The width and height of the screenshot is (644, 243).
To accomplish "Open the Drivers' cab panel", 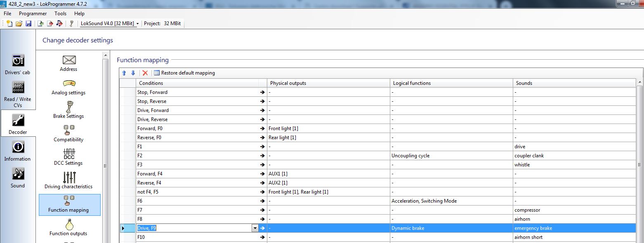I will pyautogui.click(x=17, y=64).
